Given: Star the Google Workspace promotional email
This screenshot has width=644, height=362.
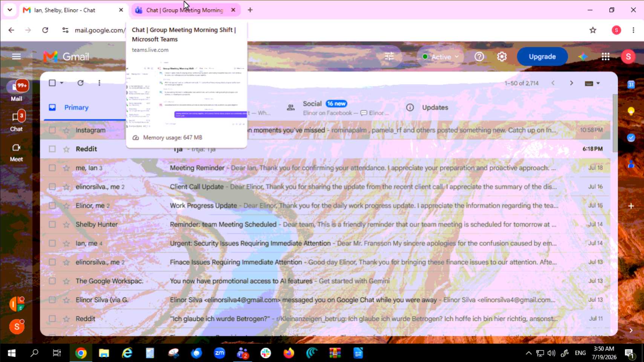Looking at the screenshot, I should point(66,281).
